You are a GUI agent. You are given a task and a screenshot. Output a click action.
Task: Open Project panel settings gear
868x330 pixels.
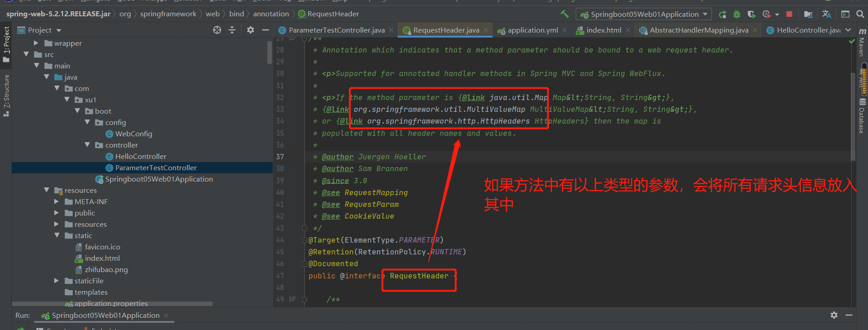[x=251, y=30]
